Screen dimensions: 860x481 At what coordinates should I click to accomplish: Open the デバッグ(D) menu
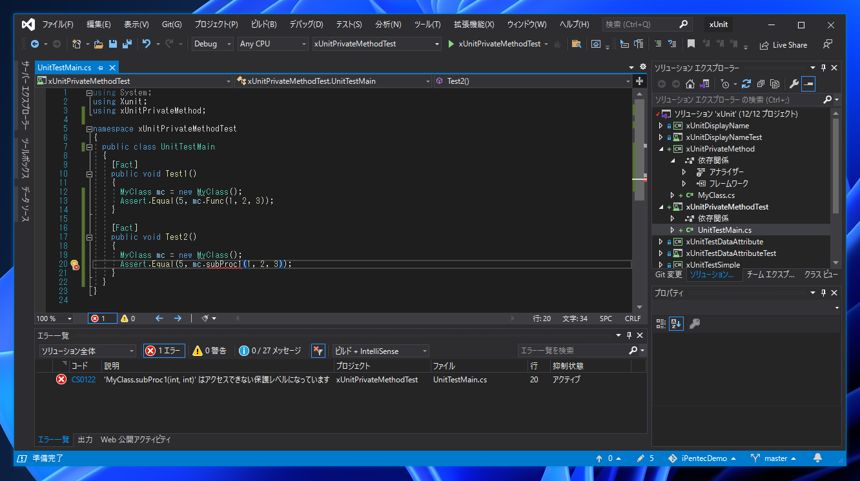click(306, 25)
